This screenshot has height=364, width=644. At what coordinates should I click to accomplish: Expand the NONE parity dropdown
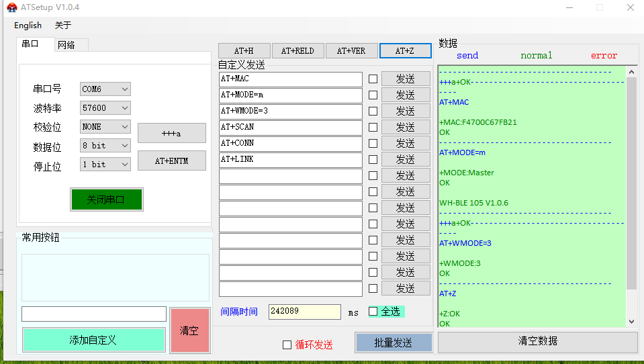(105, 127)
